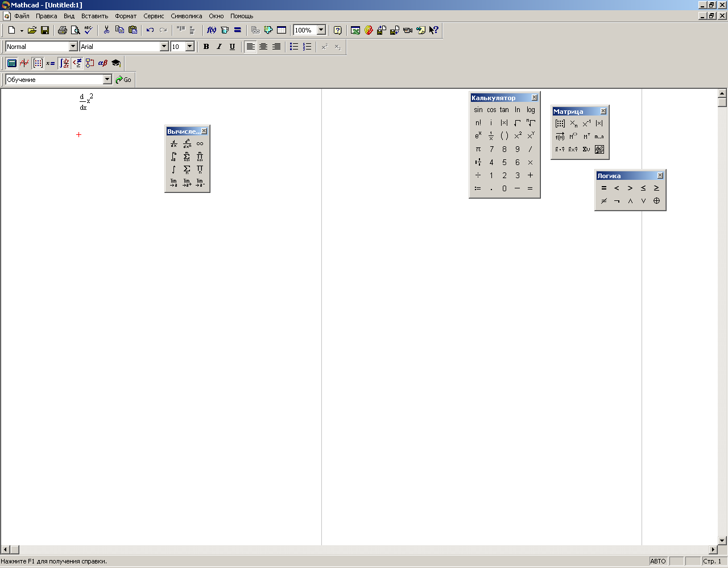This screenshot has height=568, width=728.
Task: Toggle center alignment
Action: coord(263,47)
